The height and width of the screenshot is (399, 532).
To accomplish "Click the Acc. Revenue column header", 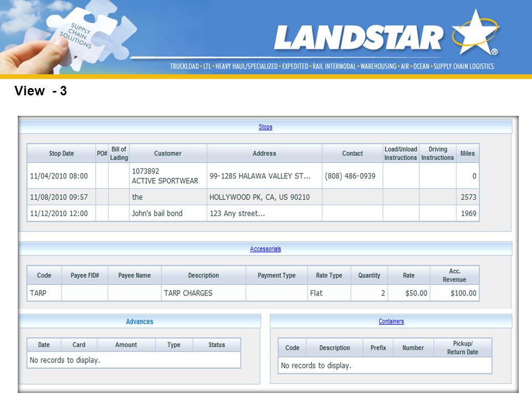I will click(454, 275).
